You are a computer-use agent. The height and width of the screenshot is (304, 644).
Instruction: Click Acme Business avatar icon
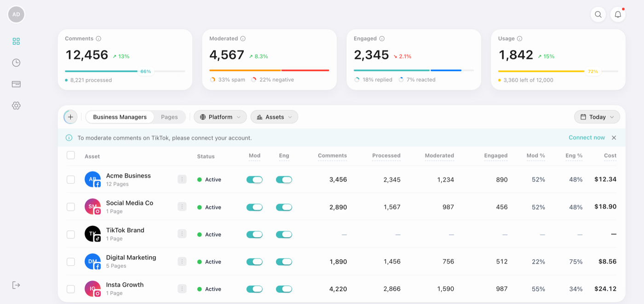click(92, 179)
